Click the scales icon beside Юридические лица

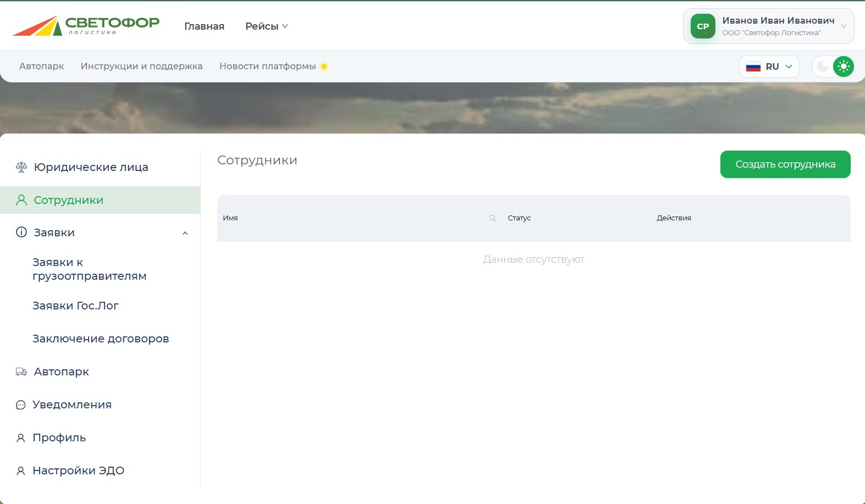click(x=21, y=167)
